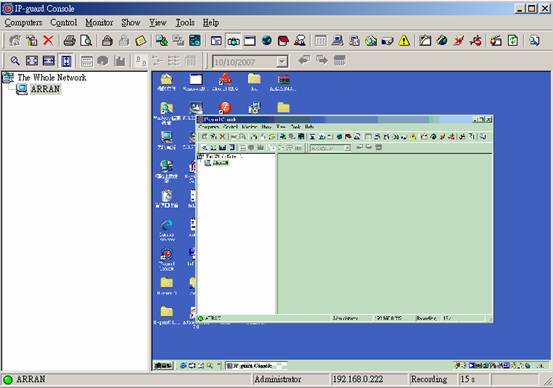The image size is (553, 388).
Task: Click the globe web icon in toolbar
Action: (x=267, y=41)
